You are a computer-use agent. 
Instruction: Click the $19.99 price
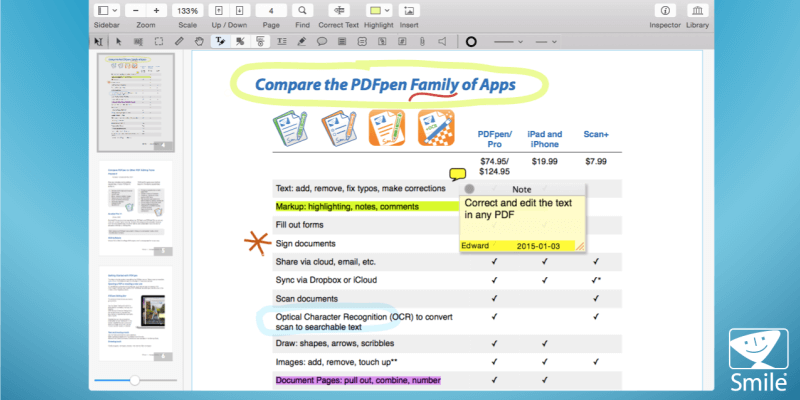point(545,162)
